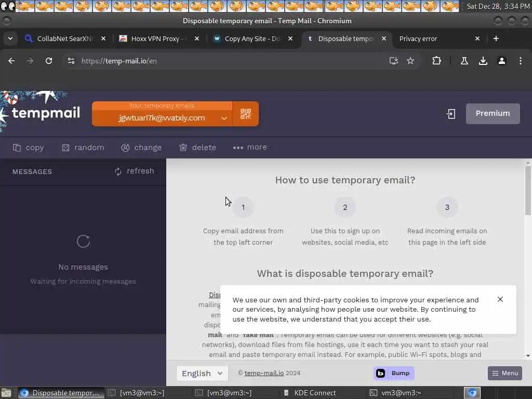Bookmark this page with the star icon
Image resolution: width=532 pixels, height=399 pixels.
point(410,61)
